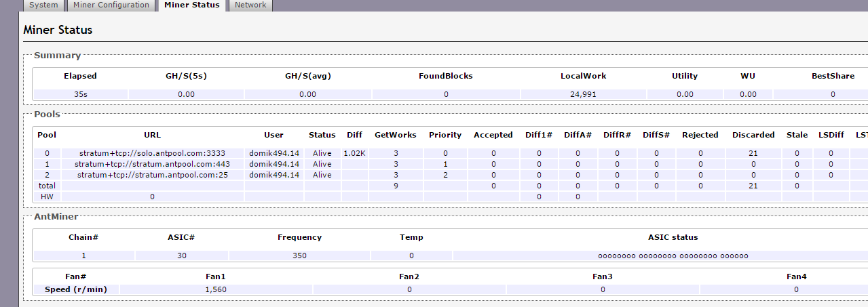Screen dimensions: 868x307
Task: Click the HW row label in Pools
Action: click(x=48, y=197)
